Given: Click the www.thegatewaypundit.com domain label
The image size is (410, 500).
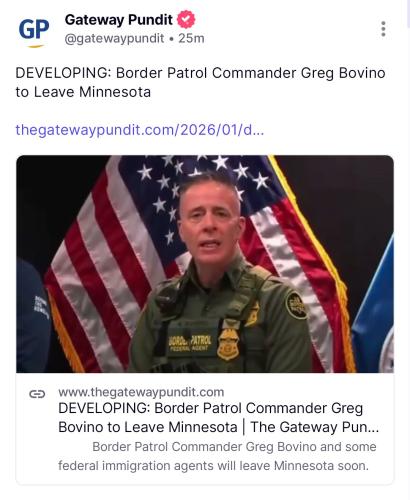Looking at the screenshot, I should tap(141, 392).
